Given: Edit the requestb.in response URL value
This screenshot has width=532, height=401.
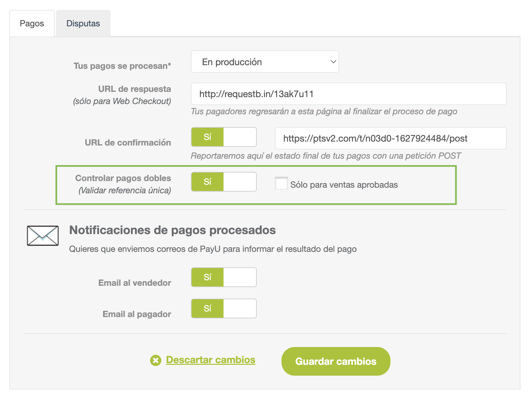Looking at the screenshot, I should tap(349, 94).
